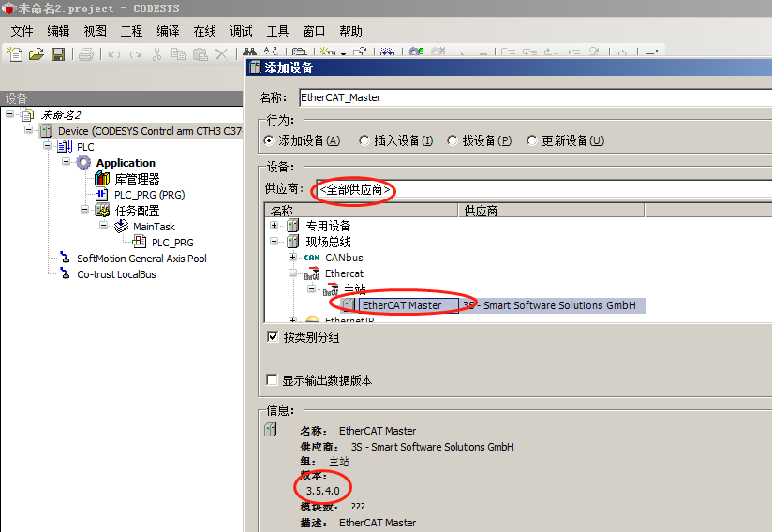Image resolution: width=772 pixels, height=532 pixels.
Task: Collapse the Device (CODESYS Control arm) node
Action: (28, 130)
